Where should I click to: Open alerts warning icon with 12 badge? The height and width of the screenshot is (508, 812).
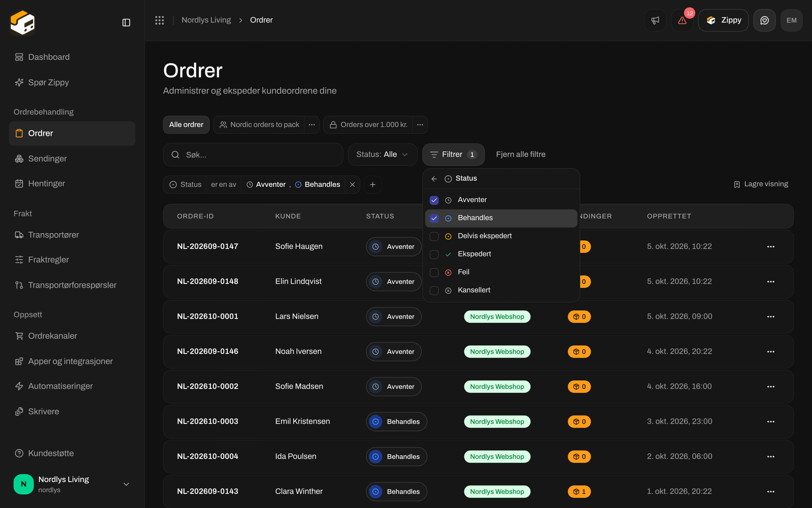click(x=682, y=20)
